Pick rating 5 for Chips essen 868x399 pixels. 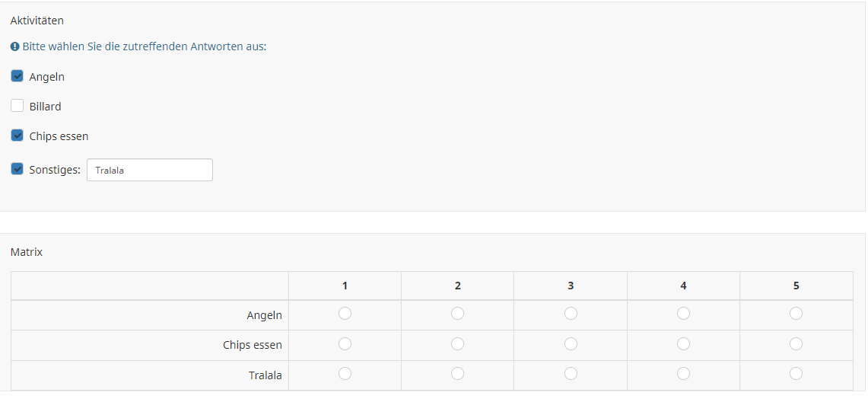click(796, 344)
